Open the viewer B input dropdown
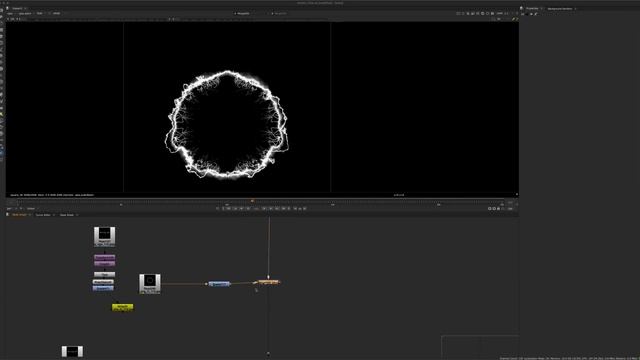 point(280,13)
